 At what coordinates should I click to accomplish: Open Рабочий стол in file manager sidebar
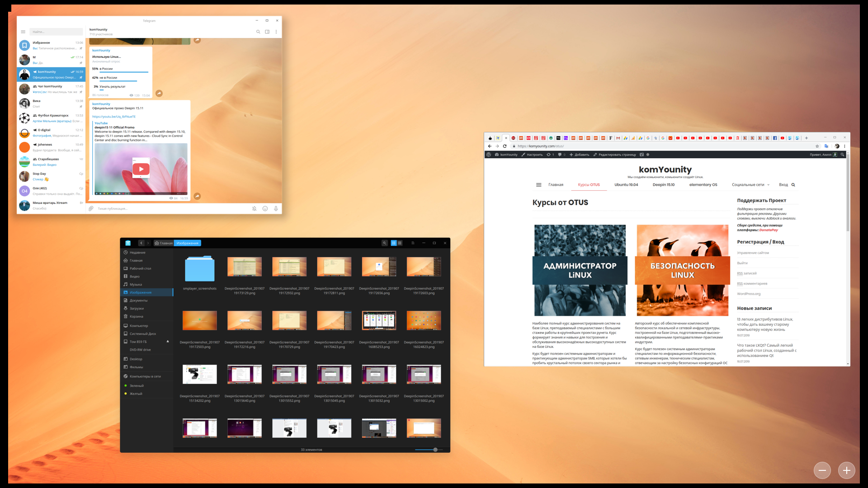pyautogui.click(x=147, y=268)
